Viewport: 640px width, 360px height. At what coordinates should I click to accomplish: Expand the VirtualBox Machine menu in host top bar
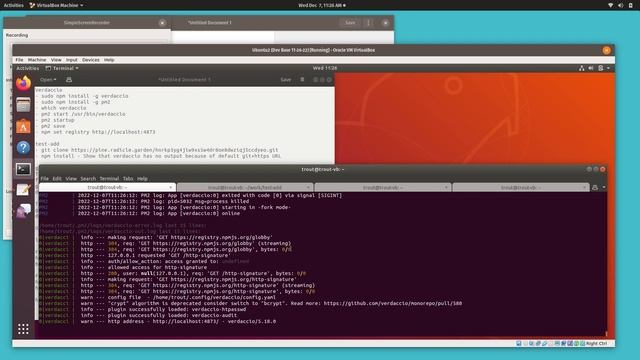[56, 5]
